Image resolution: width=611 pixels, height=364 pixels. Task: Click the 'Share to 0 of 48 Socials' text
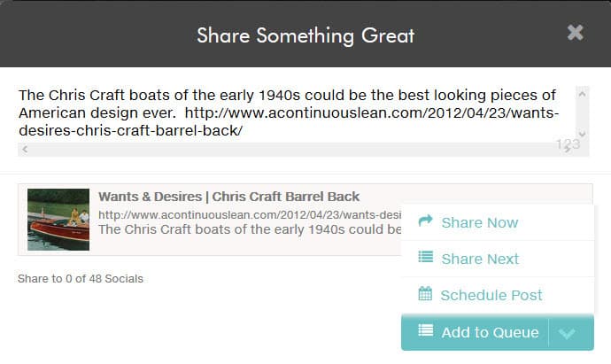(81, 278)
